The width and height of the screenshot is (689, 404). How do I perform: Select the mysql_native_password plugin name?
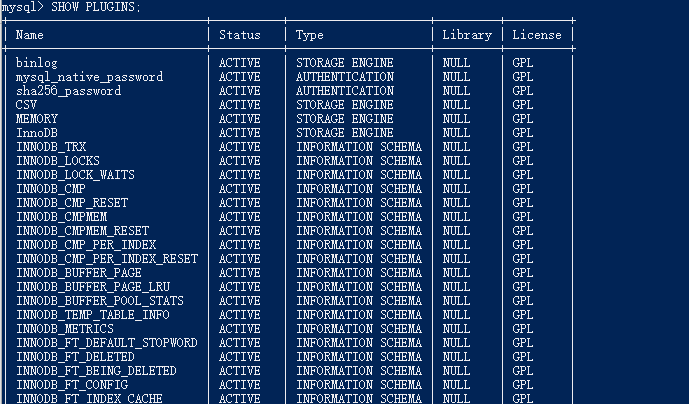point(89,77)
